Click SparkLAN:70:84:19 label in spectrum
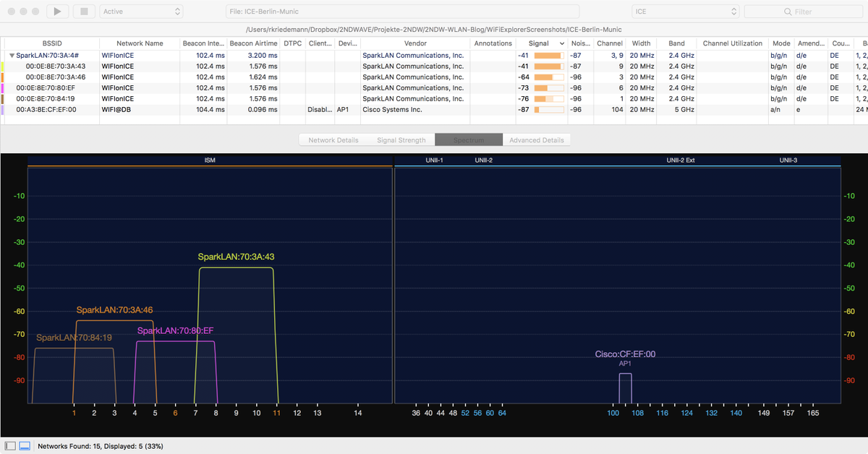868x454 pixels. pyautogui.click(x=74, y=338)
